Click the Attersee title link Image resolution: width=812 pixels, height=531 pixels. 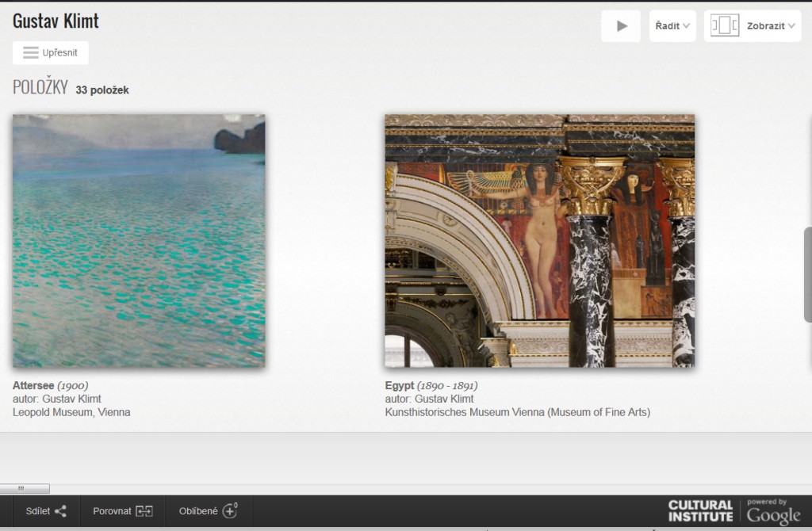click(33, 386)
